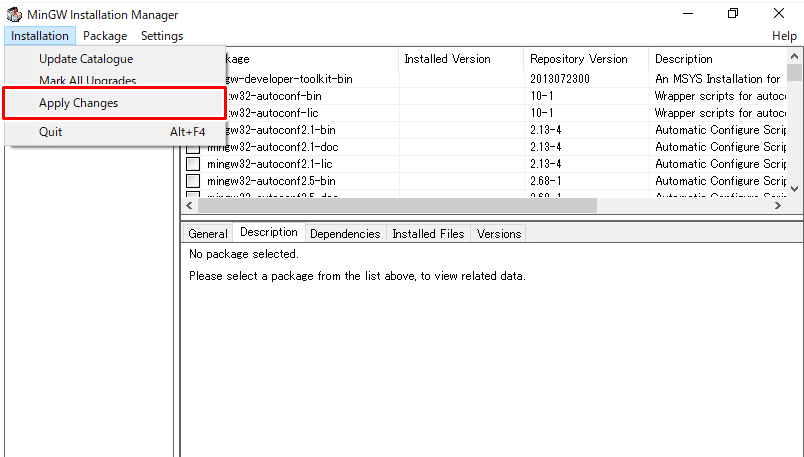Open the Package menu
Screen dimensions: 804x457
click(x=105, y=36)
